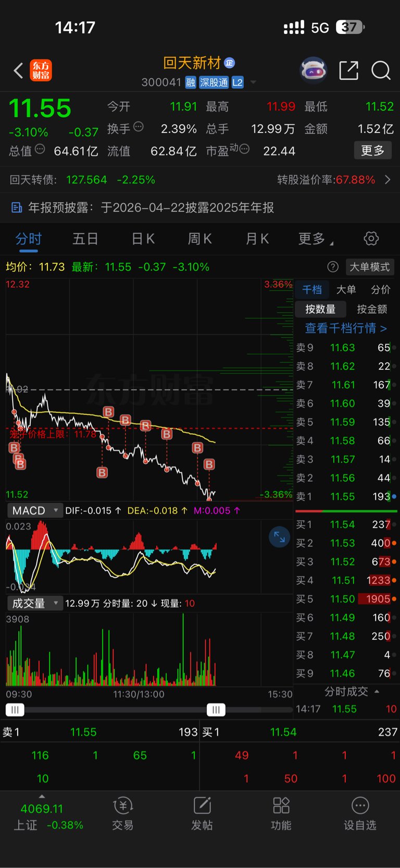Open the robot assistant avatar icon
The width and height of the screenshot is (400, 868).
tap(313, 70)
